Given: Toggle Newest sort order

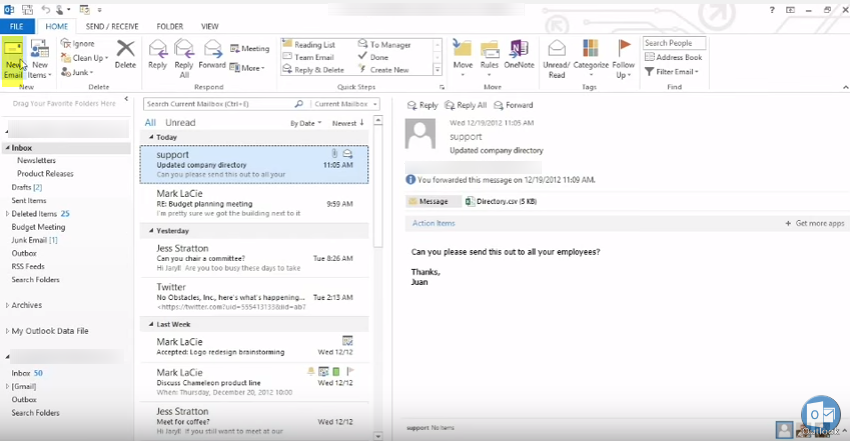Looking at the screenshot, I should [348, 123].
